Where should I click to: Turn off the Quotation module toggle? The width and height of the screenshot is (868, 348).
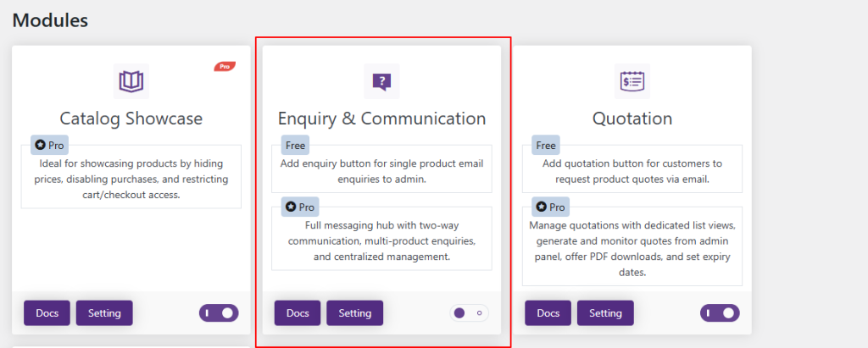pos(720,313)
